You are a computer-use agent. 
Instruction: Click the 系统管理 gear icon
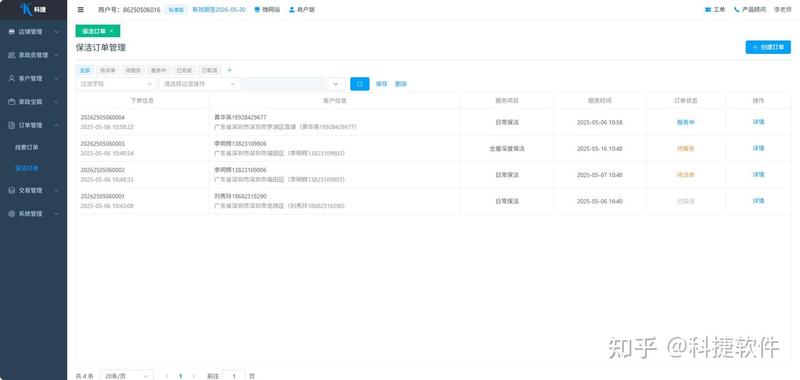coord(12,214)
